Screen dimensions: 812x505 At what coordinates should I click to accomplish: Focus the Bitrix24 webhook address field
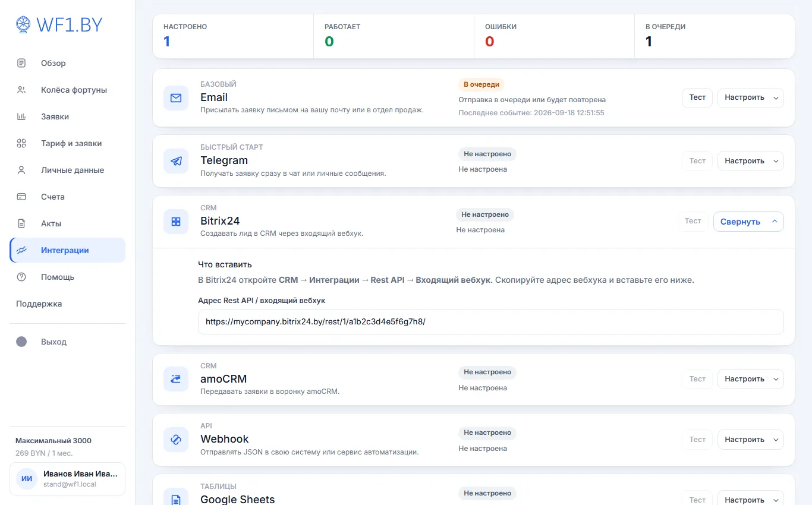click(x=491, y=322)
